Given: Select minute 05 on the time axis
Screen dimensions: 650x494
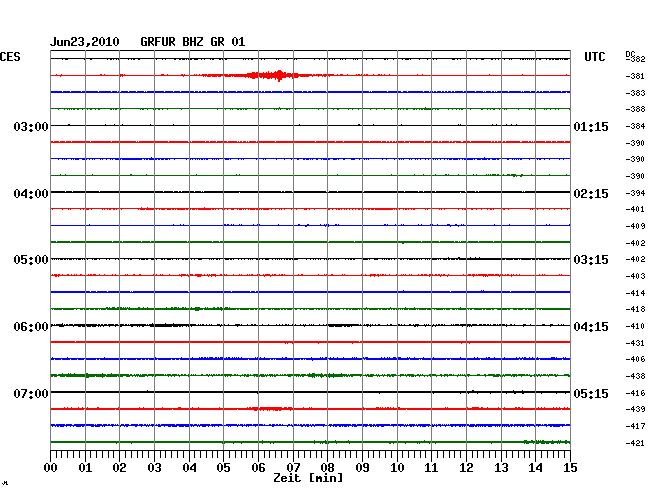Looking at the screenshot, I should [223, 468].
